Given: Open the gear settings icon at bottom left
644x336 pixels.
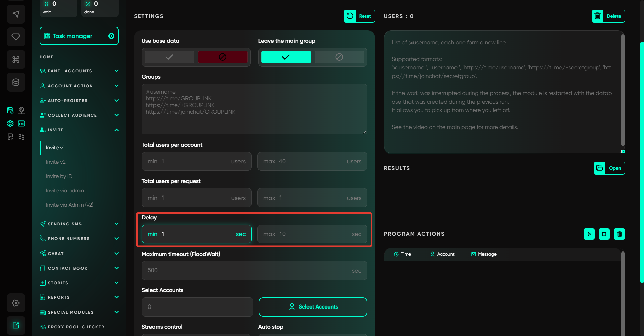Looking at the screenshot, I should (16, 303).
